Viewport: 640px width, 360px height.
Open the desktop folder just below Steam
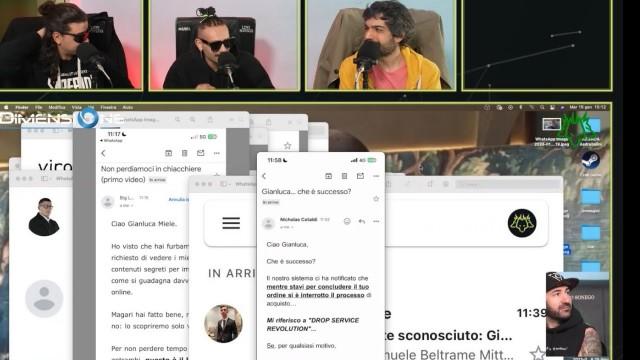coord(591,197)
